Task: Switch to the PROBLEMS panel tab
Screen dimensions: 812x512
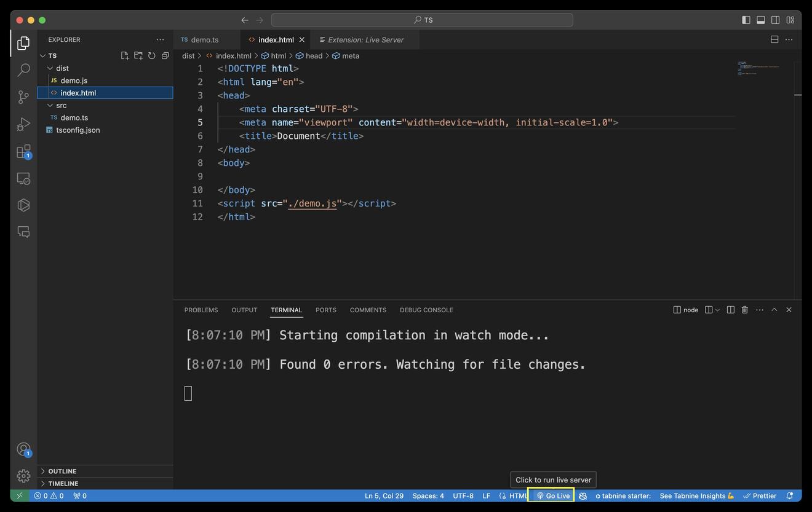Action: click(x=201, y=310)
